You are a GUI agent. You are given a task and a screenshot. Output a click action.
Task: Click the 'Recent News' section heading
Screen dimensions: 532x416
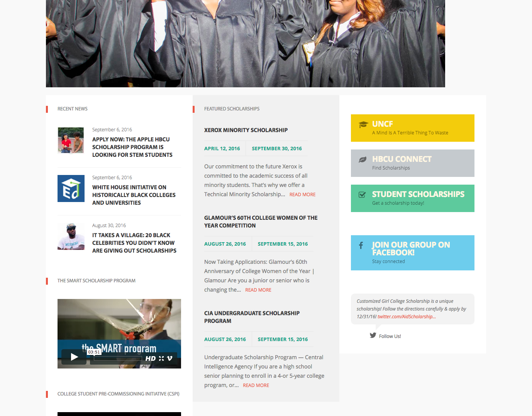(x=73, y=109)
